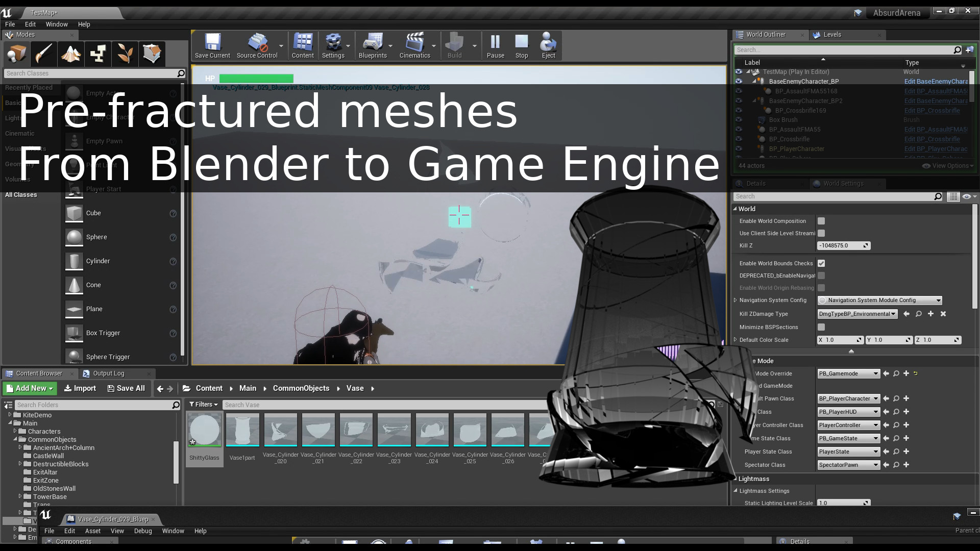The height and width of the screenshot is (551, 980).
Task: Toggle visibility of BP_PlayerCharacter actor
Action: point(739,149)
